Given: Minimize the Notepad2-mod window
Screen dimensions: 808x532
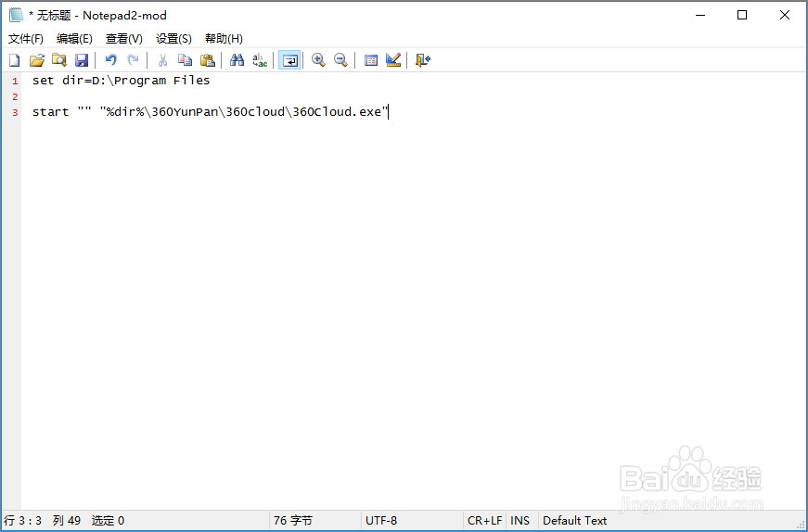Looking at the screenshot, I should pyautogui.click(x=700, y=15).
